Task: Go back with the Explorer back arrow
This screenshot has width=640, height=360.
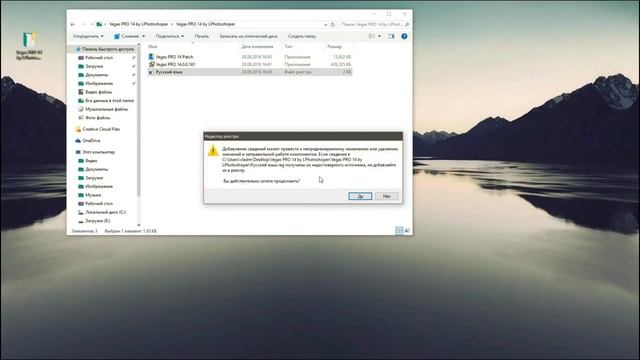Action: point(73,24)
